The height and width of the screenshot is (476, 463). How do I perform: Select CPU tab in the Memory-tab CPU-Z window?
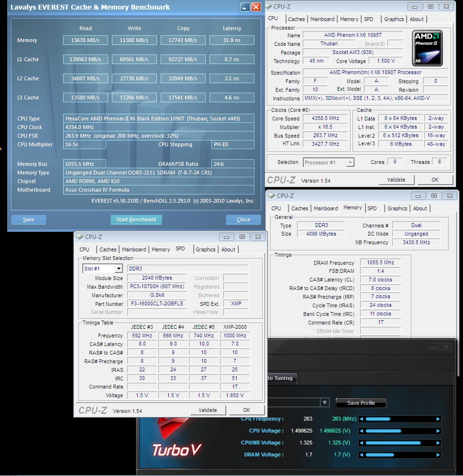276,208
